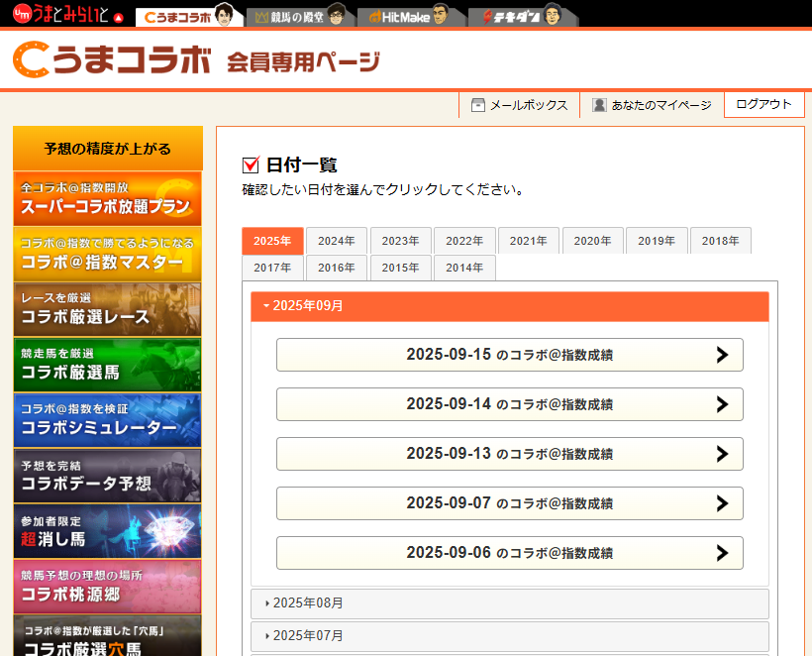Select the 2018年 year tab
812x656 pixels.
(x=720, y=241)
